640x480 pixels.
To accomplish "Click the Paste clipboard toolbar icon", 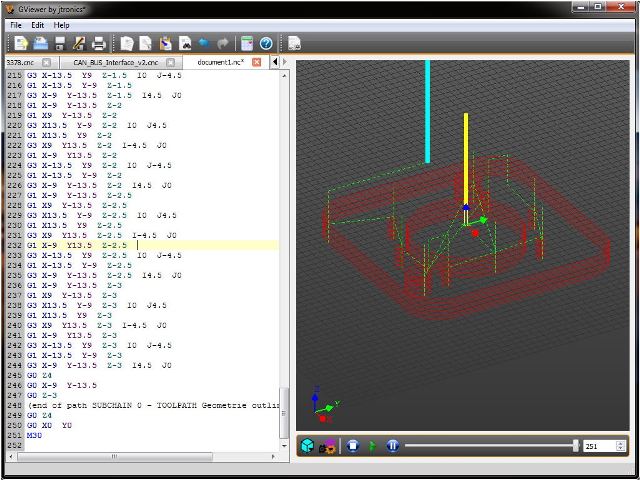I will click(165, 43).
